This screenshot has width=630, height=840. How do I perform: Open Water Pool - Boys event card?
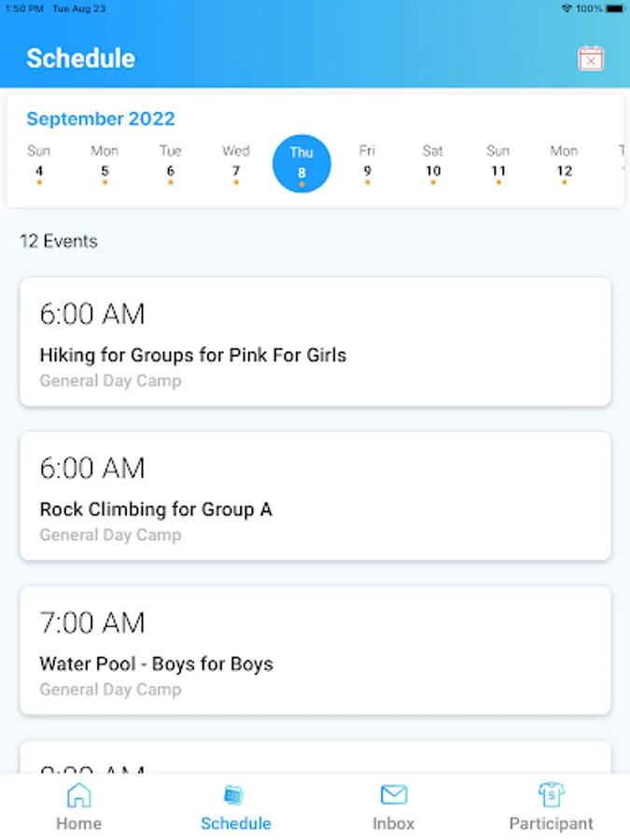point(315,650)
